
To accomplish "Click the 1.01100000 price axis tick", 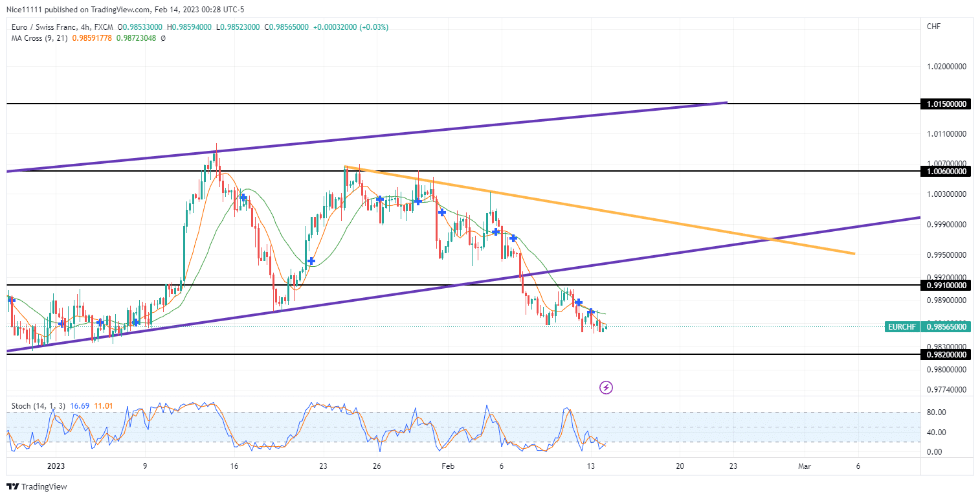I will [x=946, y=133].
